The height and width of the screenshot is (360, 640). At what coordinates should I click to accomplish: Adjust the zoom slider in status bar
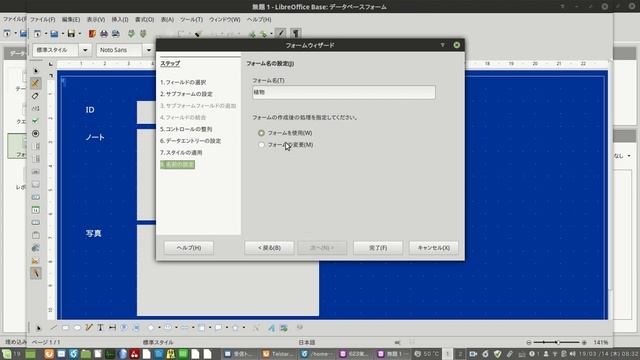click(x=557, y=342)
